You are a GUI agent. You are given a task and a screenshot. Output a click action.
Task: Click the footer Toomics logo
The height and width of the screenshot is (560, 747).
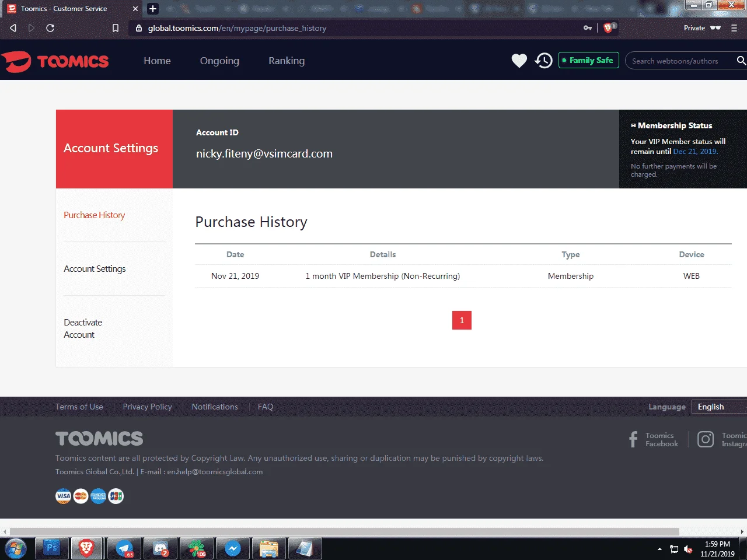coord(99,438)
